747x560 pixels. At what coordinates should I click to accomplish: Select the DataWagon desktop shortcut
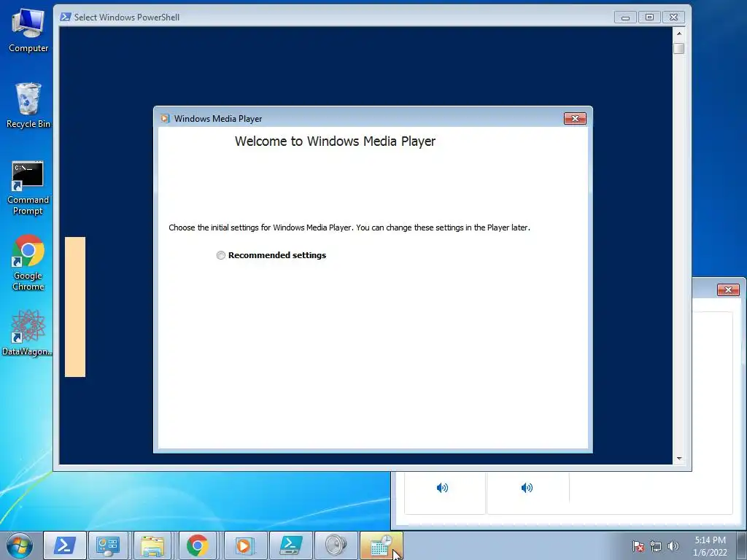point(27,332)
